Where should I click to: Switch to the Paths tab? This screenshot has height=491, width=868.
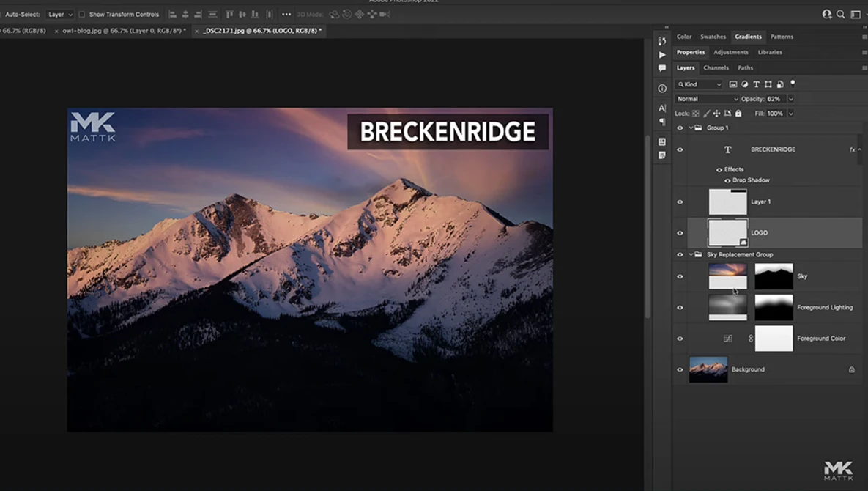[745, 67]
